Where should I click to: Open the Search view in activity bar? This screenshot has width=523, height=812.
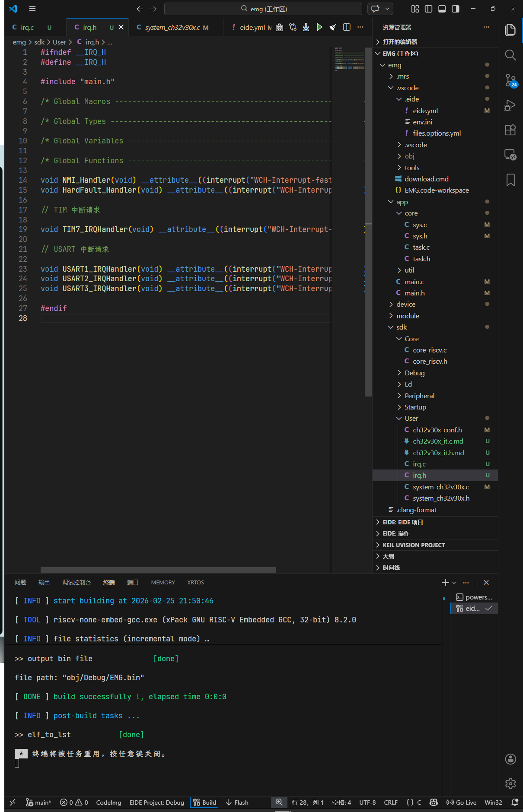(510, 55)
